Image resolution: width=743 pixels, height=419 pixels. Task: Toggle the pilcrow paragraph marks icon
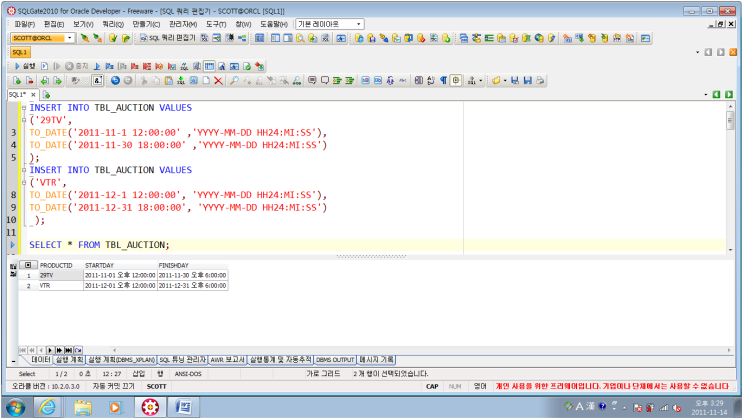click(444, 81)
